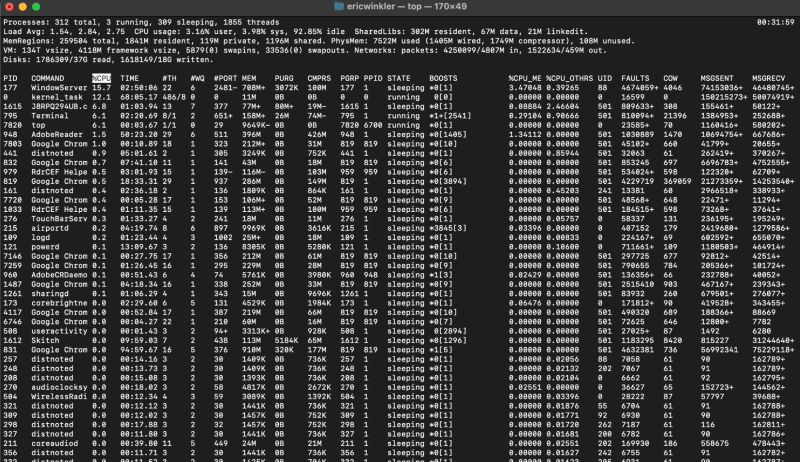This screenshot has width=800, height=462.
Task: Click the folder icon in the title bar
Action: (339, 6)
